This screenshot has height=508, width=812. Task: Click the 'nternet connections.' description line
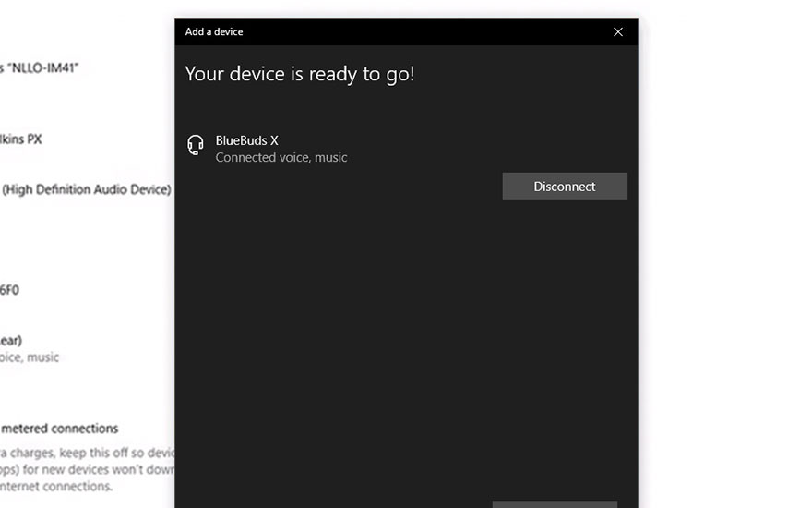[56, 486]
